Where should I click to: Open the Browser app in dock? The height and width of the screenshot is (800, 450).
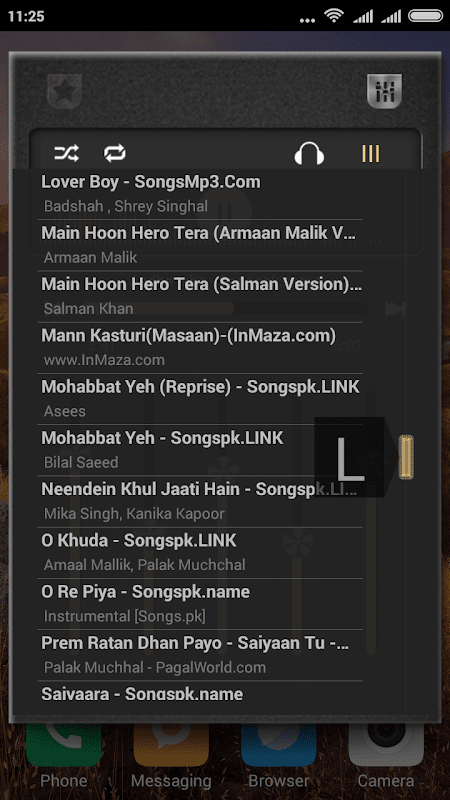point(279,760)
